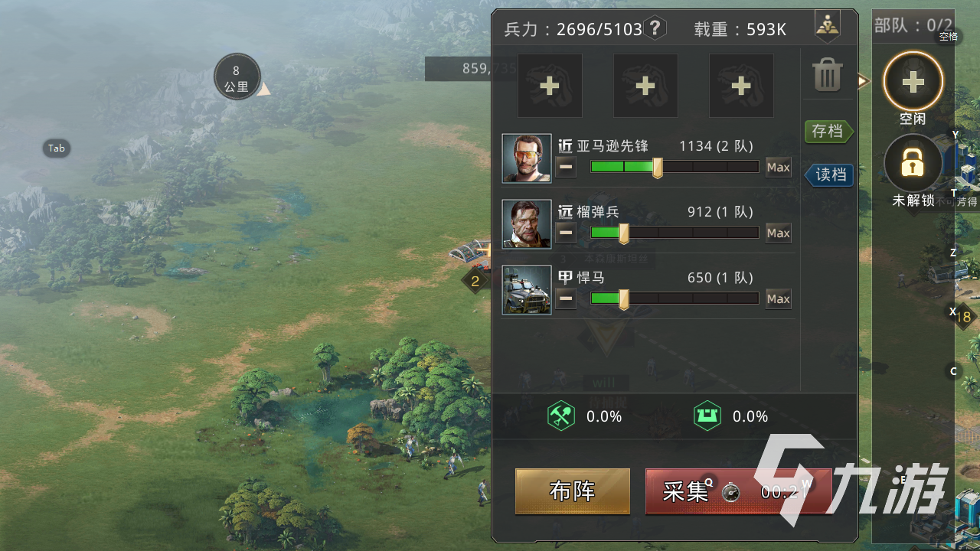The image size is (980, 551).
Task: Open 亚马逊先锋 soldier portrait
Action: pyautogui.click(x=527, y=158)
